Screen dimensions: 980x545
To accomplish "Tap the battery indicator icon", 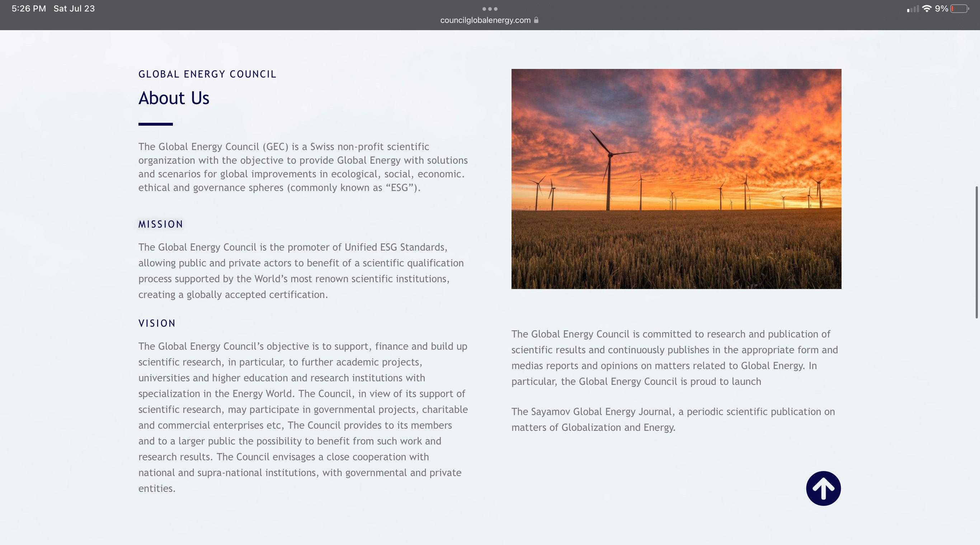I will click(960, 8).
